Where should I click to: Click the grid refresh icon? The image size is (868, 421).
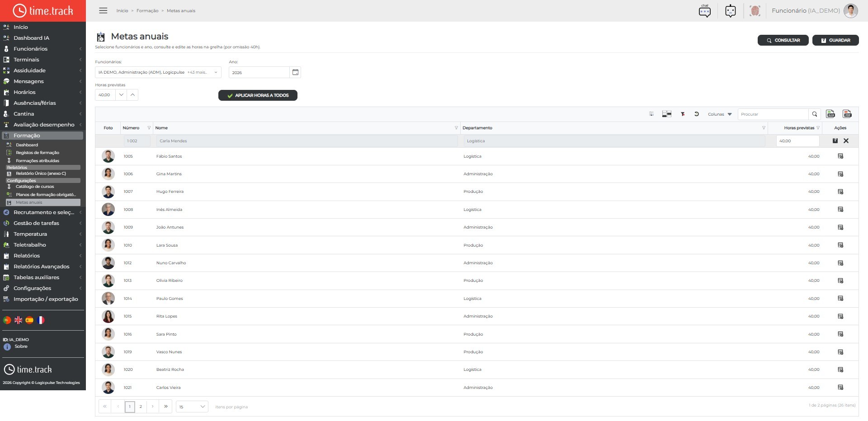(x=697, y=114)
